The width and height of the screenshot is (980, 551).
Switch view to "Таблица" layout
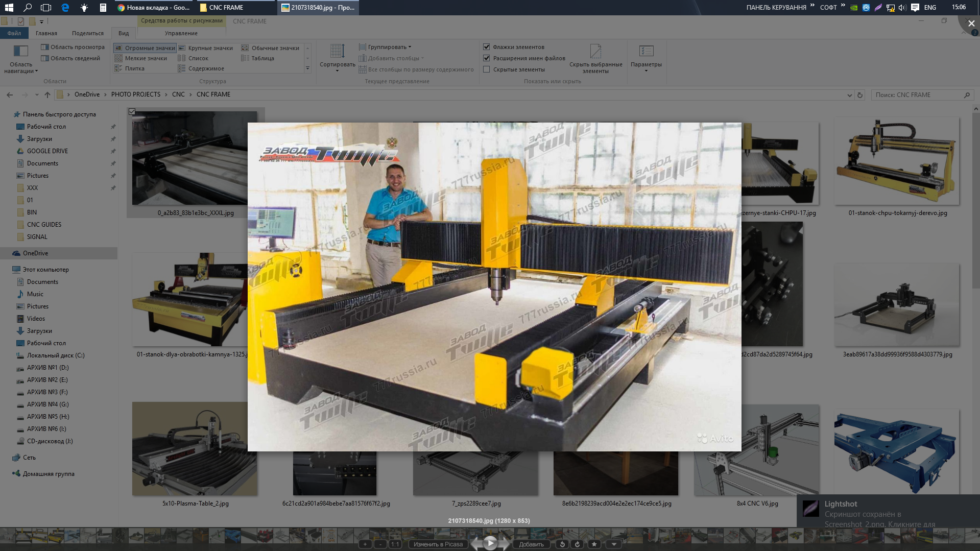(x=258, y=58)
